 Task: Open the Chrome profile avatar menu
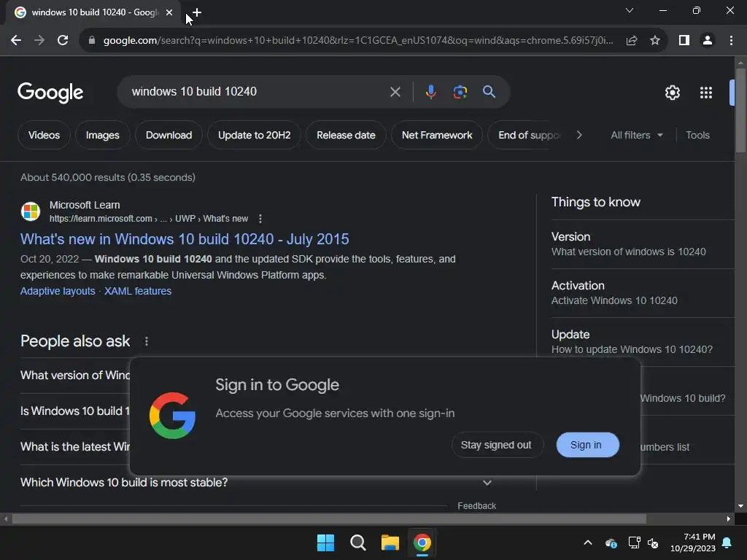point(708,41)
